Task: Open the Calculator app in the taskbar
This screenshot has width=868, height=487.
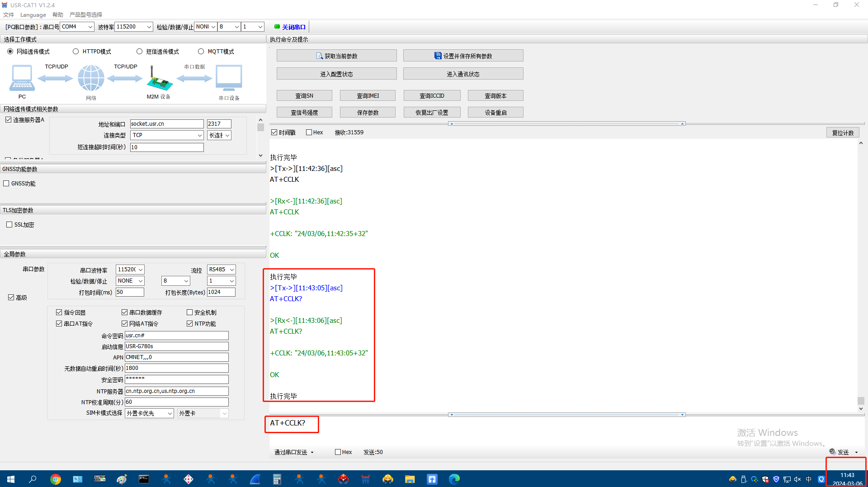Action: pos(277,479)
